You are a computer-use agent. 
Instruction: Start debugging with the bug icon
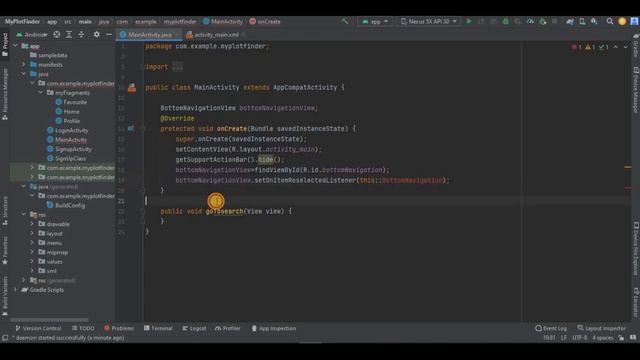pos(506,21)
